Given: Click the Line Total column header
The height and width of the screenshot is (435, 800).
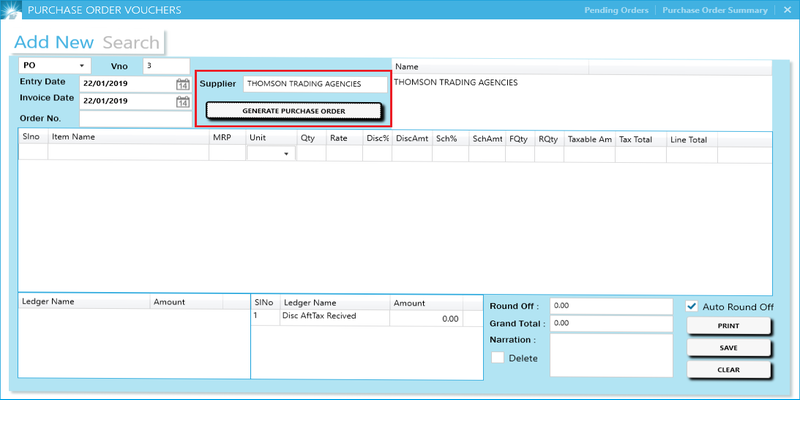Looking at the screenshot, I should pos(691,140).
